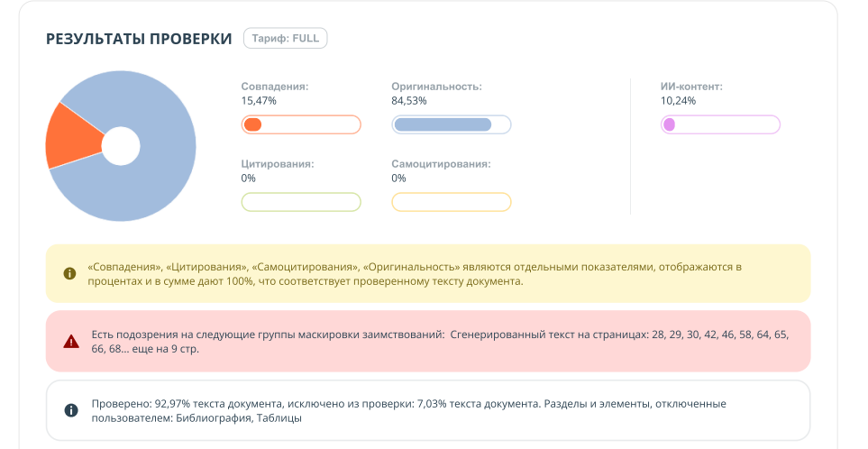Click the 'ИИ-контент:' label

pos(692,87)
